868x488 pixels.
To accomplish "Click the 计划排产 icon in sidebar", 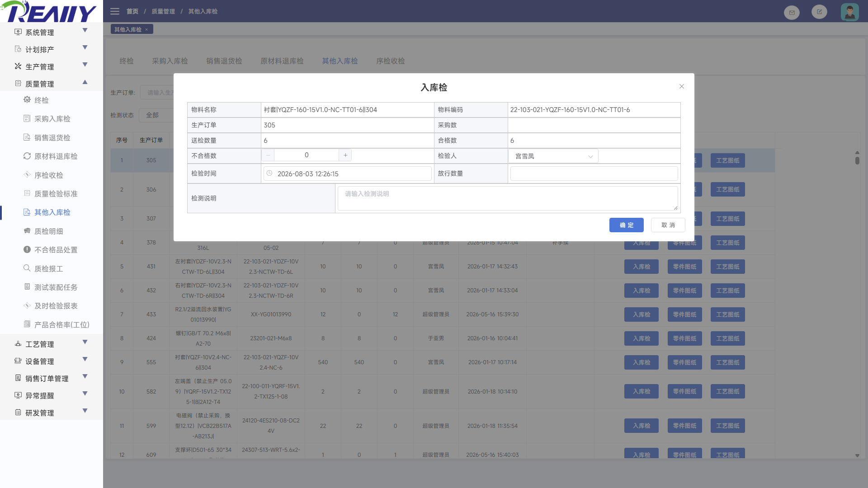I will tap(18, 49).
